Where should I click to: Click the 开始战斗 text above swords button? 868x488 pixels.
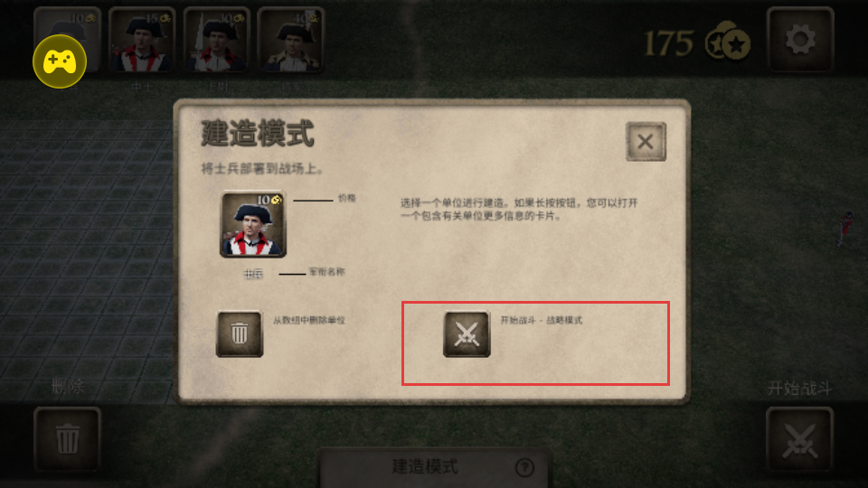coord(799,389)
